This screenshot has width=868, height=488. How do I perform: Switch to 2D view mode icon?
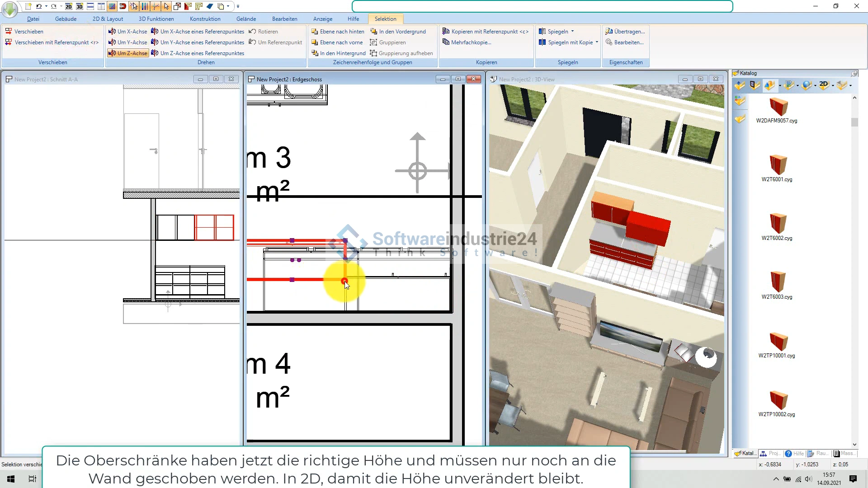pos(69,6)
